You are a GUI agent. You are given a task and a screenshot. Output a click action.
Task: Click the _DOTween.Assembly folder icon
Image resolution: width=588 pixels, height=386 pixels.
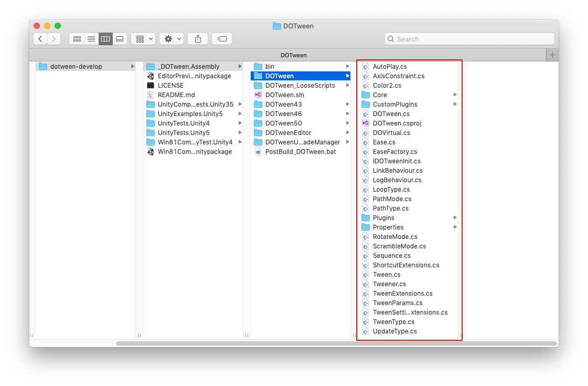coord(151,67)
